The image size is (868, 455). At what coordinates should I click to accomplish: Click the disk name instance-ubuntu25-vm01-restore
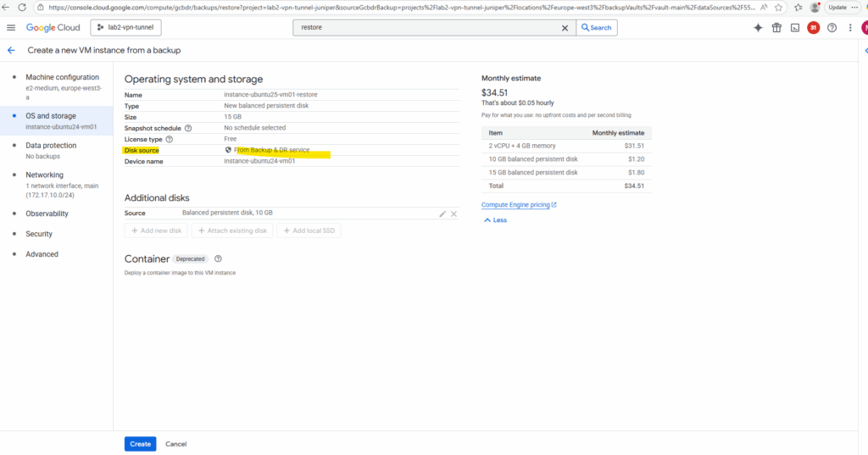[x=270, y=95]
